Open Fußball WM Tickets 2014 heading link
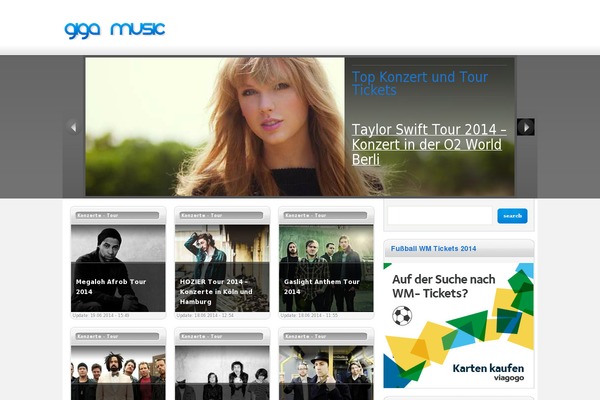The width and height of the screenshot is (600, 400). [x=434, y=249]
